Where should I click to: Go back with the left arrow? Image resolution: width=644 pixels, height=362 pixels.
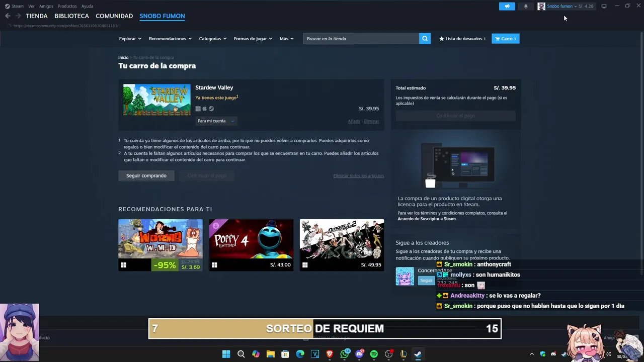8,16
